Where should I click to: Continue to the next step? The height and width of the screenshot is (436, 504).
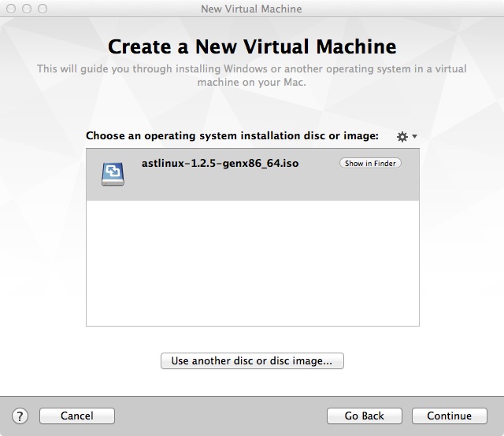450,416
